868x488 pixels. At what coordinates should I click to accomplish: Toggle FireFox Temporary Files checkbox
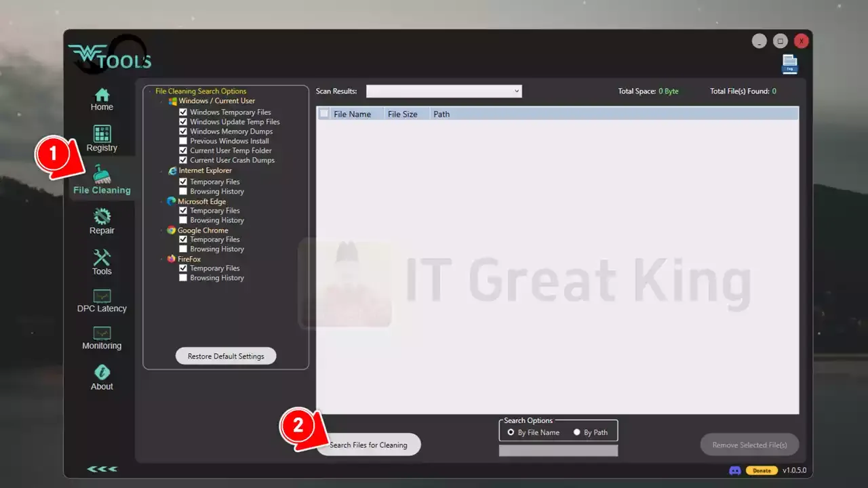(x=183, y=268)
